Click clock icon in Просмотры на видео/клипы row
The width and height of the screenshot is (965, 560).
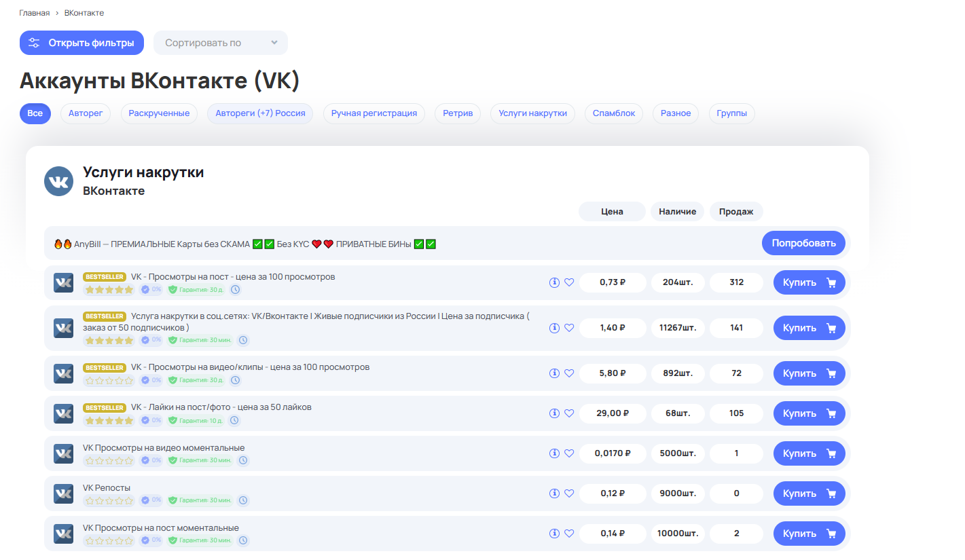[x=235, y=380]
